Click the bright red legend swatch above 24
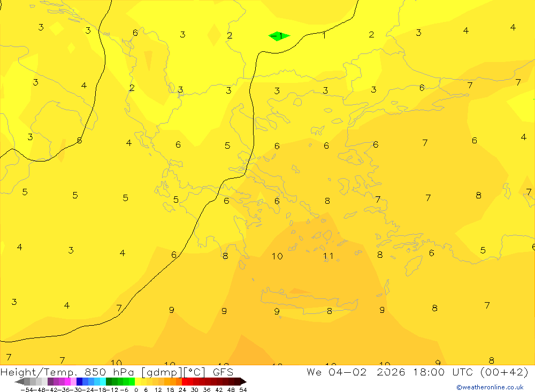 185,382
